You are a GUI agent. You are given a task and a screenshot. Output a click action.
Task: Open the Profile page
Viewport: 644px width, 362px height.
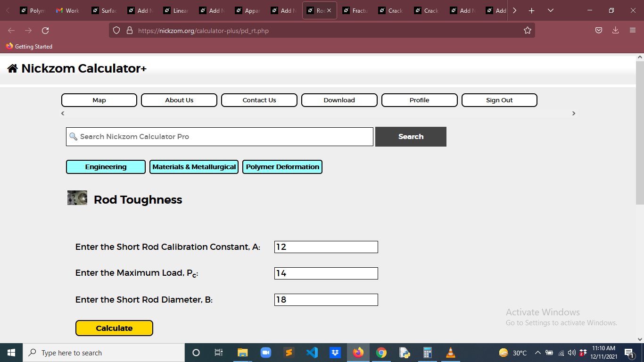(420, 100)
